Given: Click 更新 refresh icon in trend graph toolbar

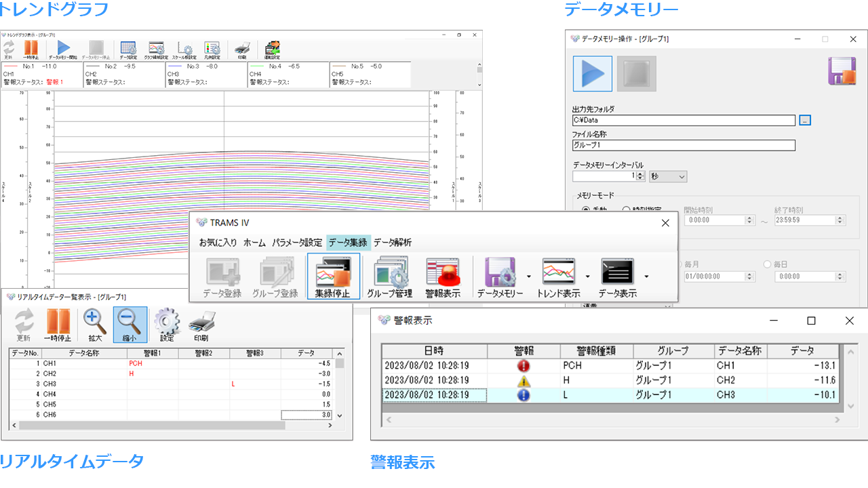Looking at the screenshot, I should [x=8, y=49].
